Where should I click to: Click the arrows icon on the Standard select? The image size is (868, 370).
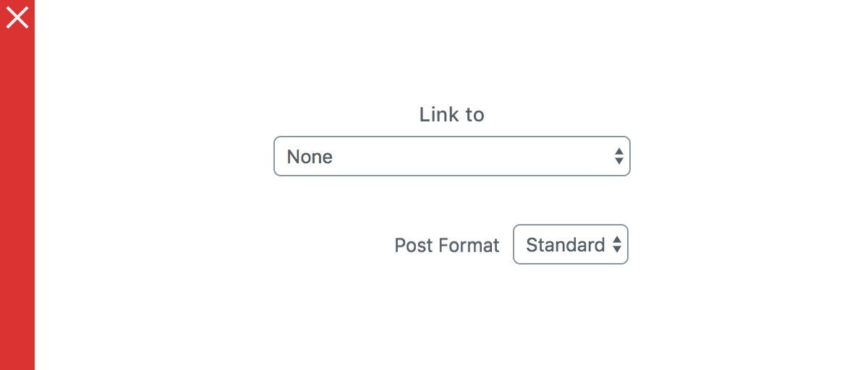point(617,245)
